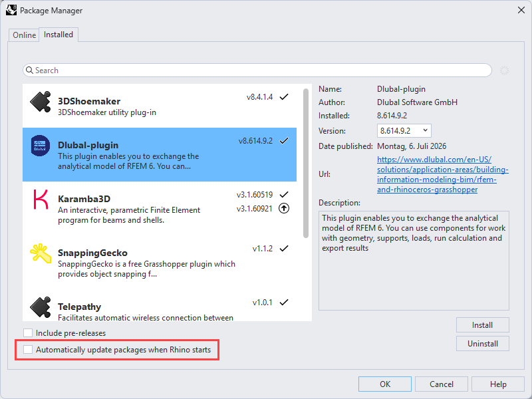532x399 pixels.
Task: Click the Karamba3D K logo icon
Action: pyautogui.click(x=41, y=199)
